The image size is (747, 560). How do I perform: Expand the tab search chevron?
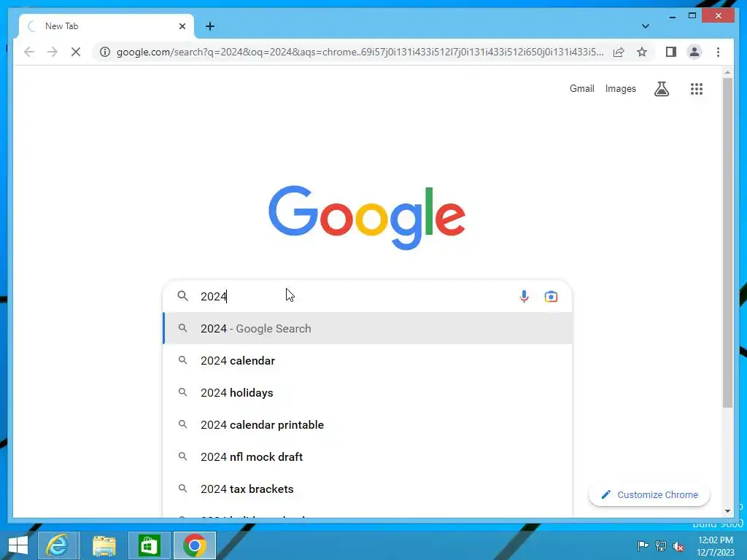(645, 26)
